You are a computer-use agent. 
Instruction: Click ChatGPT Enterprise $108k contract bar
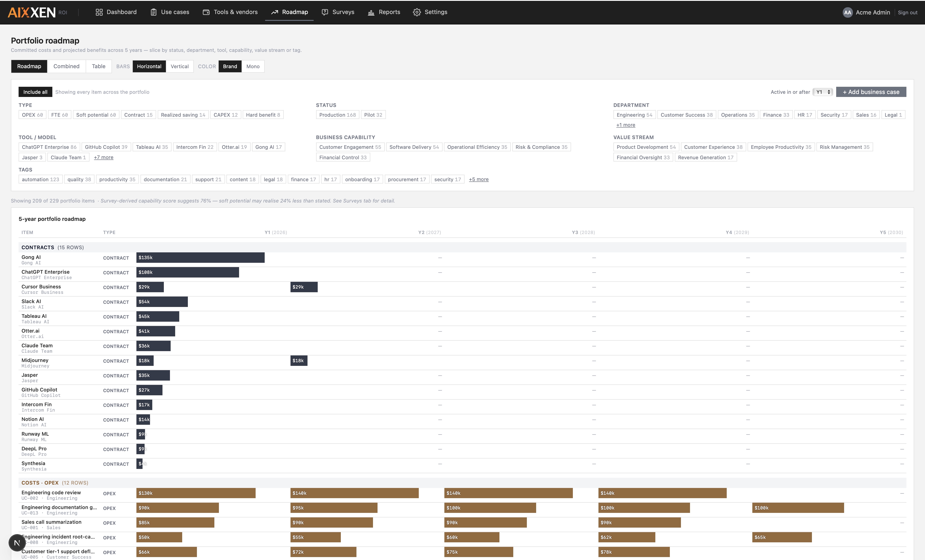[x=188, y=272]
